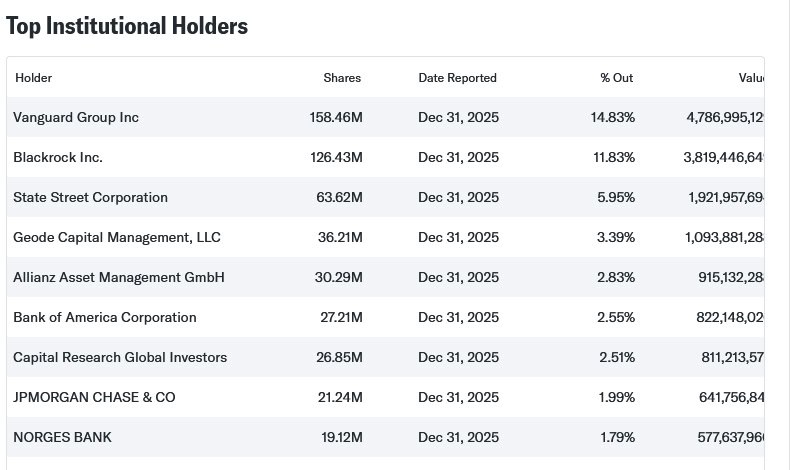Click Vanguard's 158.46M shares value

[336, 118]
